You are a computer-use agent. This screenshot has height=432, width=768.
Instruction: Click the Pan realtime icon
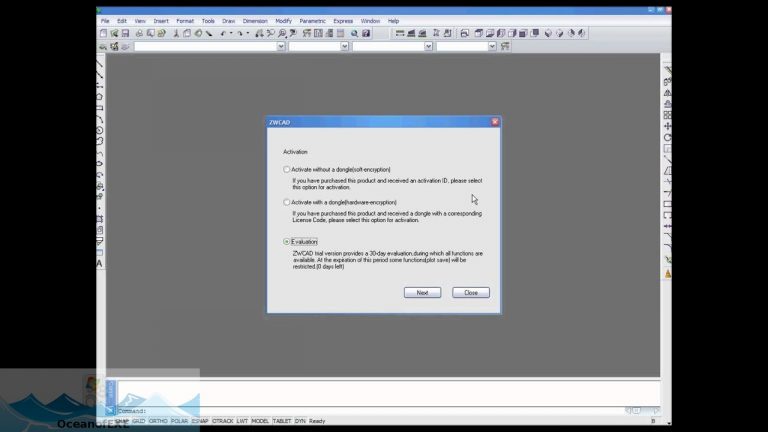260,33
